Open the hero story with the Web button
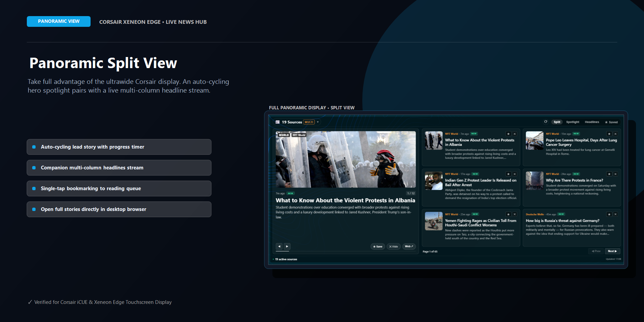 click(x=409, y=247)
